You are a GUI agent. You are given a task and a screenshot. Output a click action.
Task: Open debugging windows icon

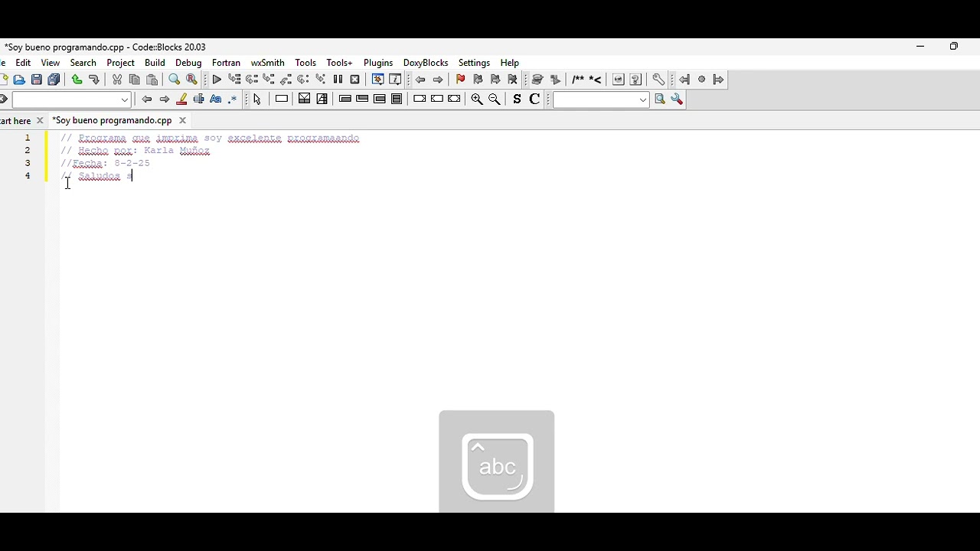[x=377, y=80]
